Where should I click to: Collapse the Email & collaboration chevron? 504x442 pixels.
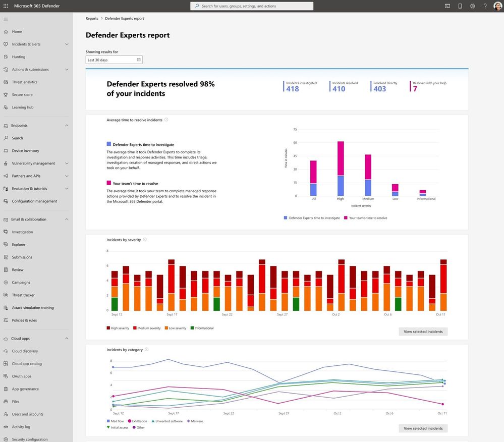click(67, 219)
